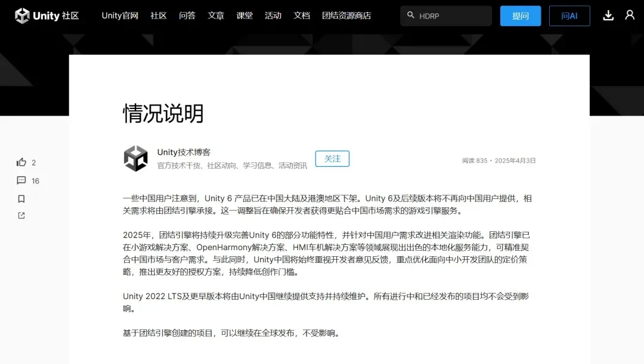Open the 活动 section
The width and height of the screenshot is (644, 364).
[x=273, y=15]
